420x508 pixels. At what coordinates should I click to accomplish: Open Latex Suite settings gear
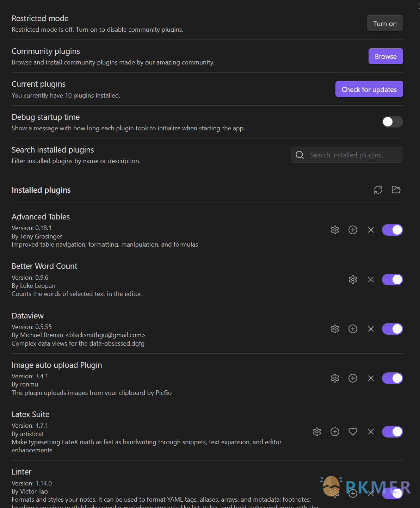[317, 432]
